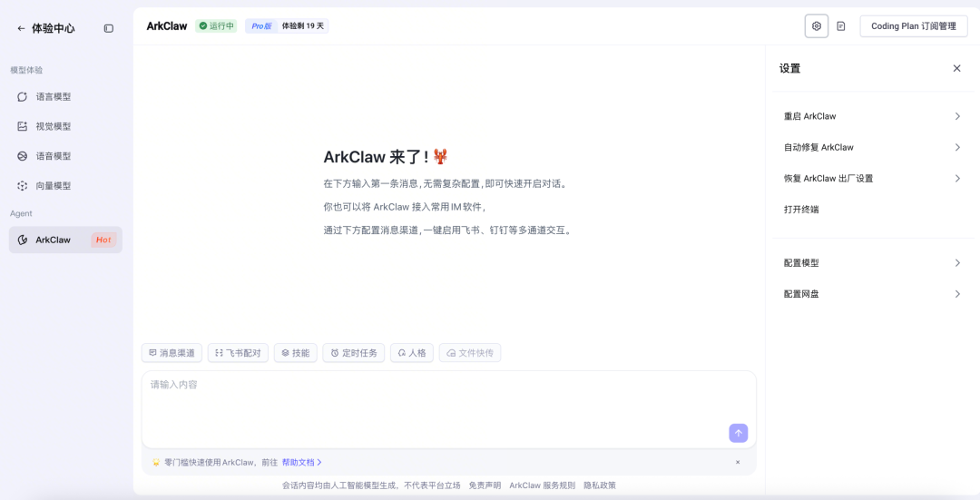Close the 设置 panel
This screenshot has height=500, width=980.
tap(957, 68)
